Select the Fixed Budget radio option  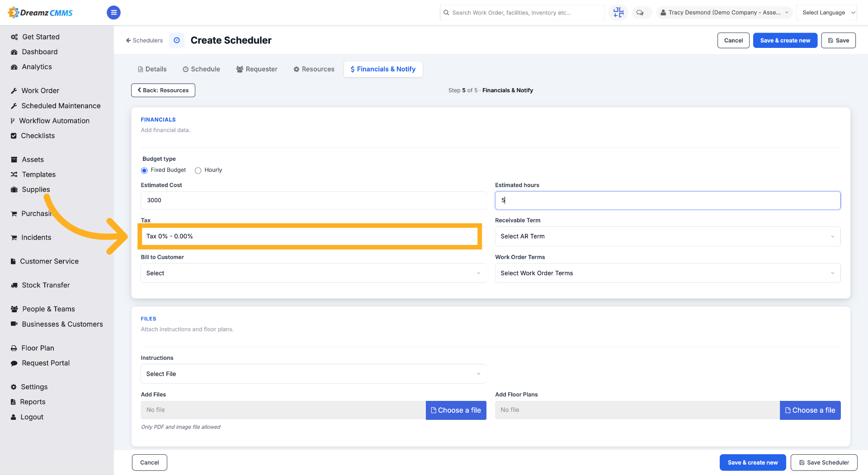[144, 170]
